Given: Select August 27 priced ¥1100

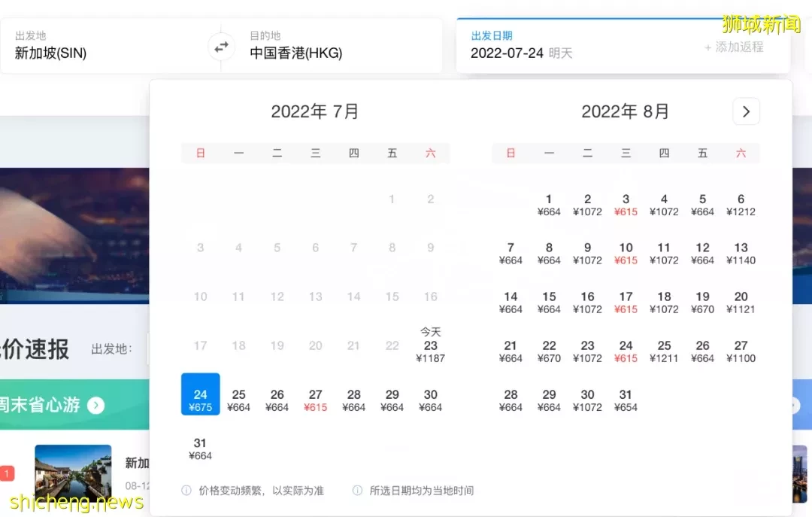Looking at the screenshot, I should click(741, 351).
